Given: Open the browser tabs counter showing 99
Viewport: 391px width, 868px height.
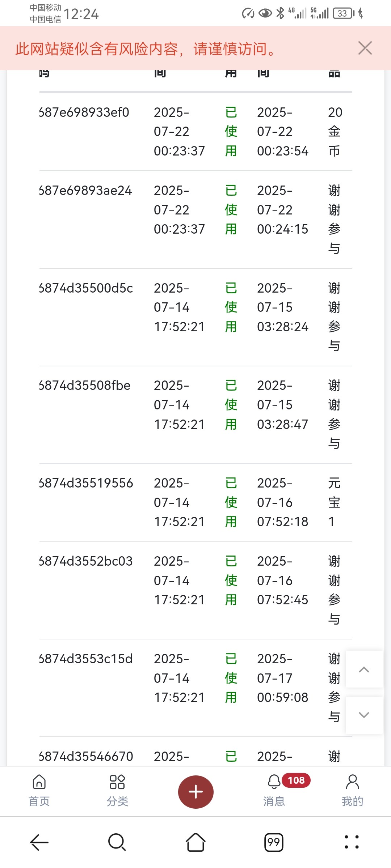Looking at the screenshot, I should pos(274,842).
